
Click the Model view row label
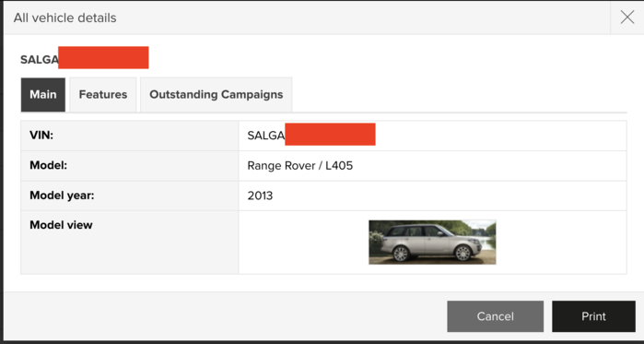click(61, 225)
